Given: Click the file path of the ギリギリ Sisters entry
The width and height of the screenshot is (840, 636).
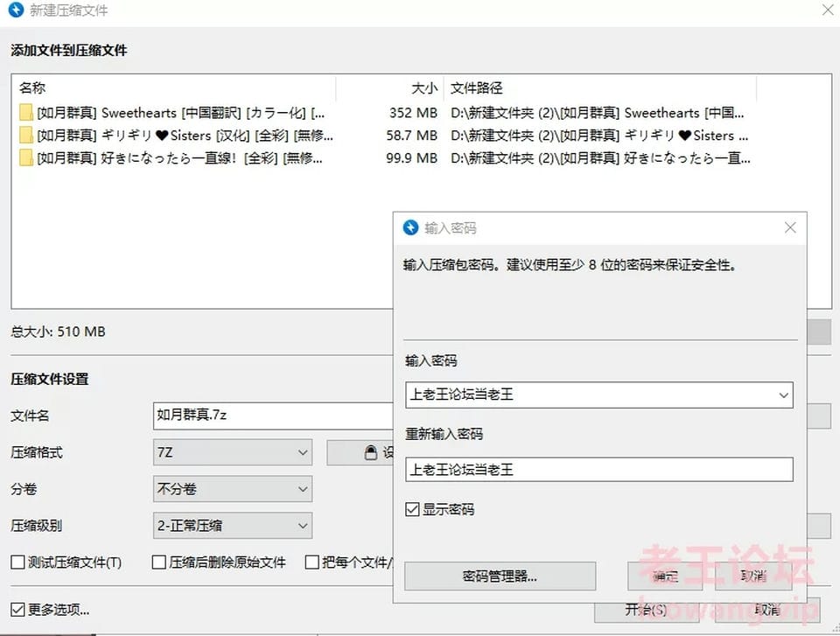Looking at the screenshot, I should [599, 136].
